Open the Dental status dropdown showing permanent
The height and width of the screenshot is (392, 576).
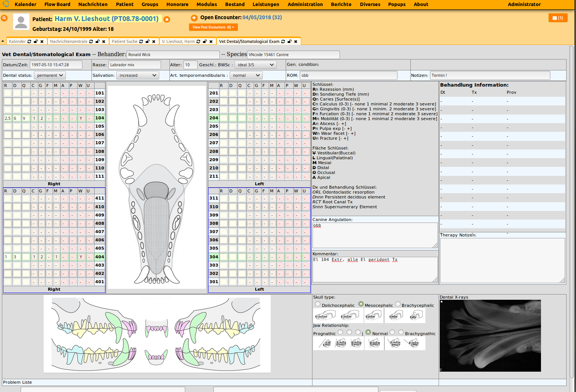50,75
